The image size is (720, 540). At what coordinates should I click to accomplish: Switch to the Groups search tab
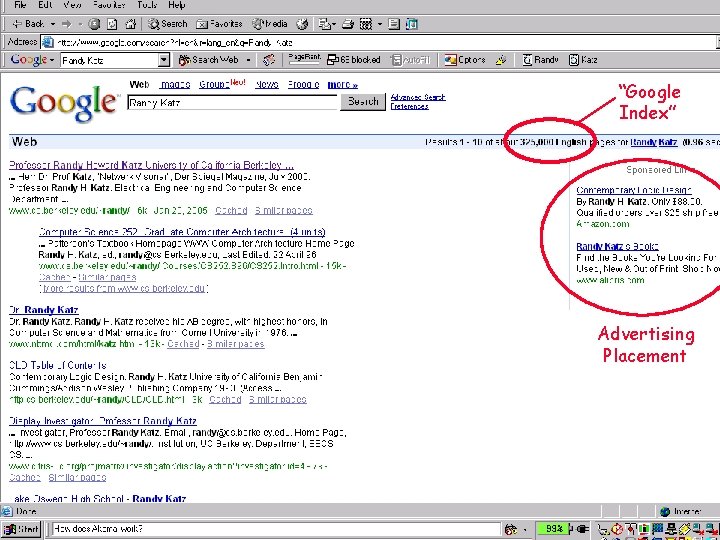pyautogui.click(x=214, y=84)
